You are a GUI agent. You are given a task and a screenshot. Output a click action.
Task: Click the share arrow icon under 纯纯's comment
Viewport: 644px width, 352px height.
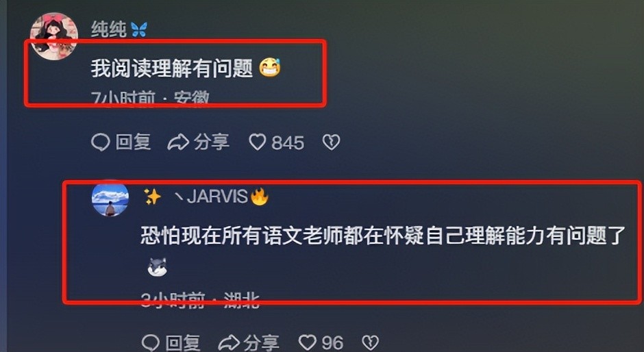click(178, 143)
